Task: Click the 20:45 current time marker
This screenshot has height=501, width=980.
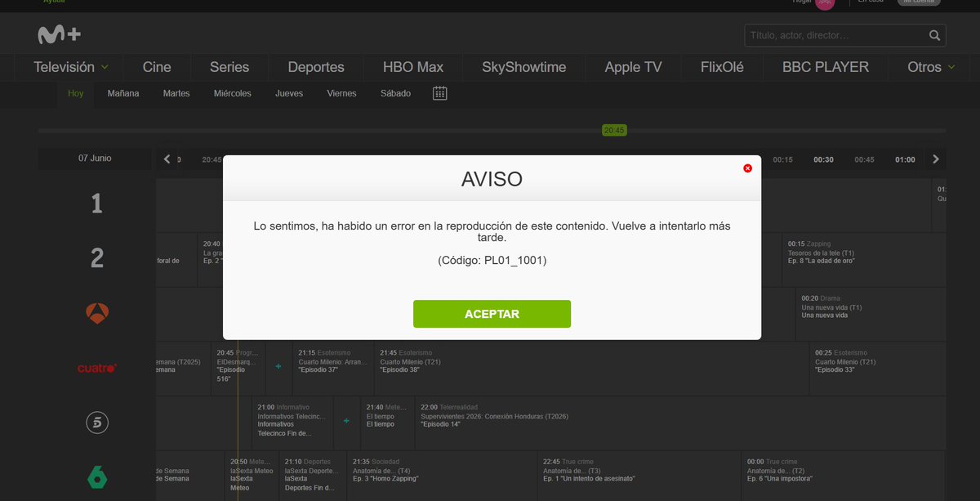Action: [x=613, y=130]
